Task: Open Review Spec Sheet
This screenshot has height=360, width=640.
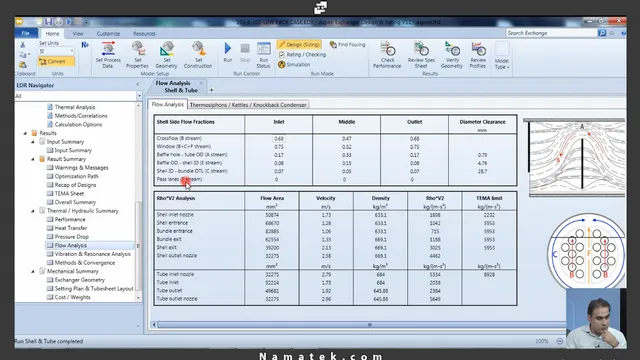Action: tap(421, 55)
